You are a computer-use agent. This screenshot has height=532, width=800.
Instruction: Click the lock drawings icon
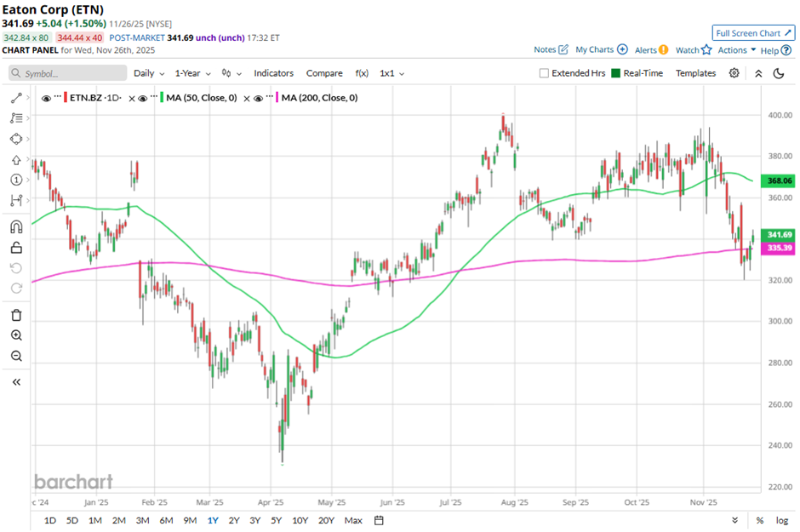point(16,248)
